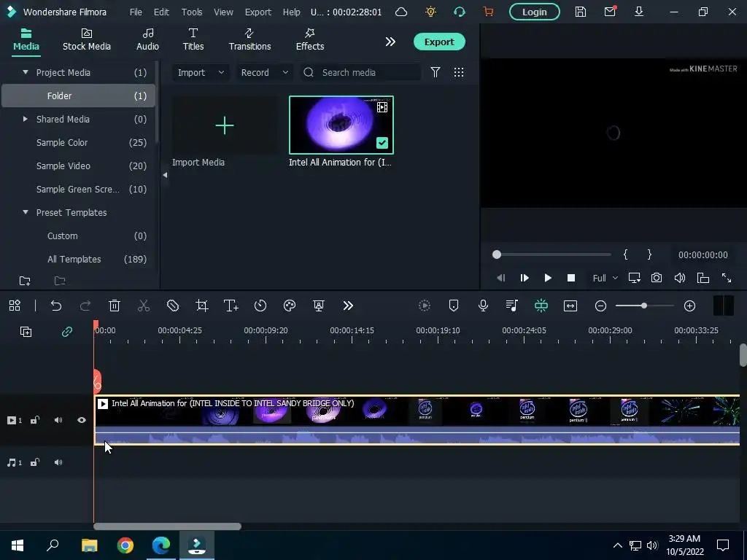
Task: Select the crop tool in timeline toolbar
Action: coord(202,306)
